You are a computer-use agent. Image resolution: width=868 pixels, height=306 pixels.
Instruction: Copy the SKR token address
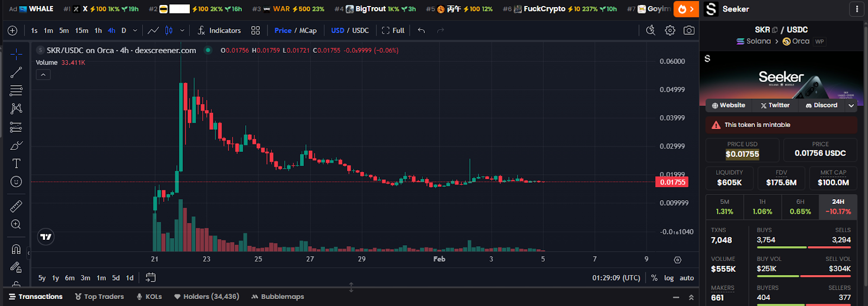[775, 30]
